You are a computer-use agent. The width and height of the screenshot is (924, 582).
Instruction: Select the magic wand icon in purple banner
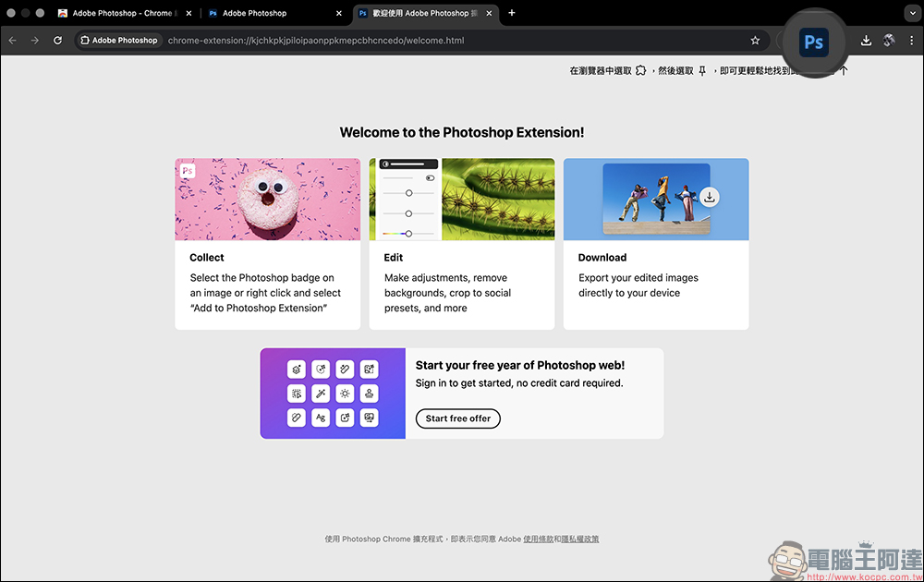pyautogui.click(x=321, y=393)
